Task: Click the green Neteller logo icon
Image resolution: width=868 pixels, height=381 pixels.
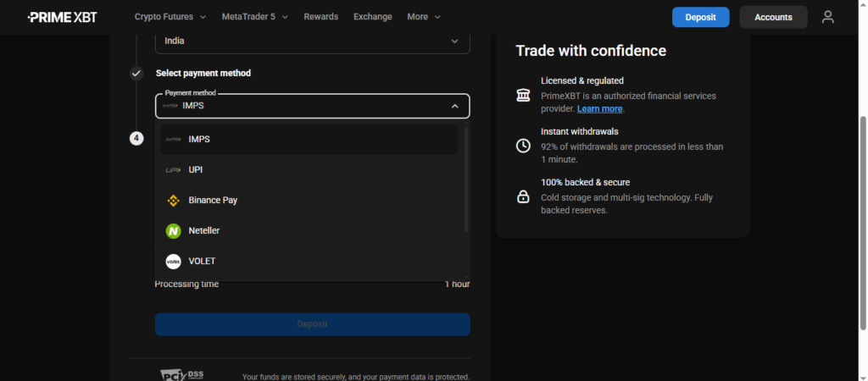Action: [x=173, y=230]
